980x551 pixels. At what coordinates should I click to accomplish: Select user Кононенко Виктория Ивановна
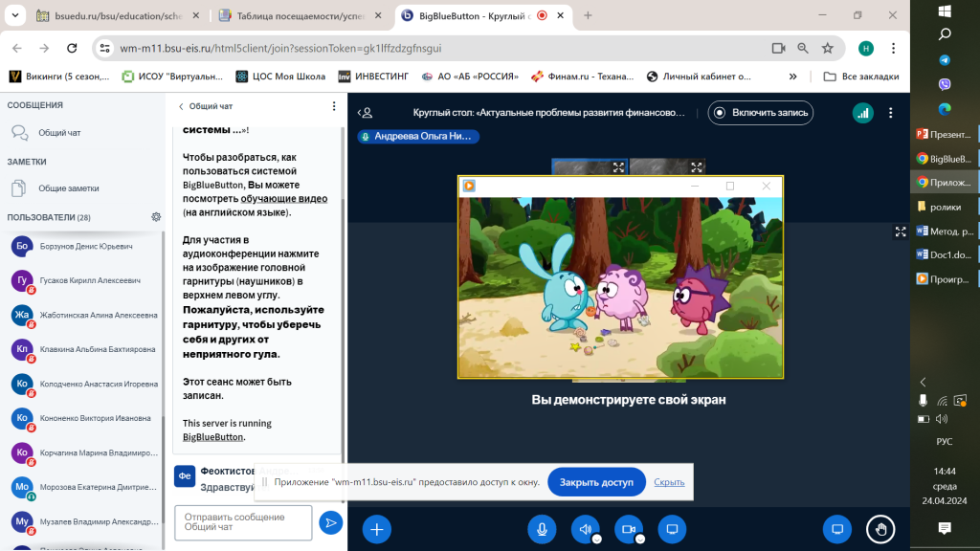[x=84, y=418]
